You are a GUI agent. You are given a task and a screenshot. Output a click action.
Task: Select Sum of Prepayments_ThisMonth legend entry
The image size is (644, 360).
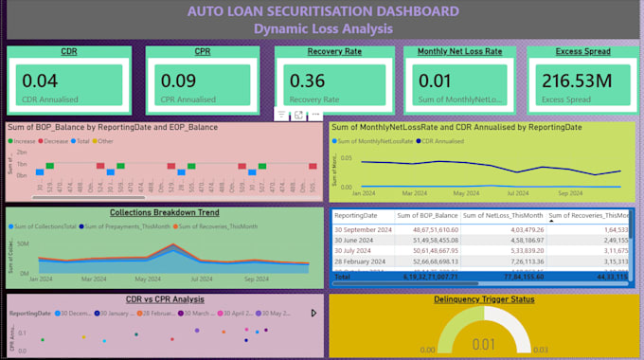click(124, 226)
